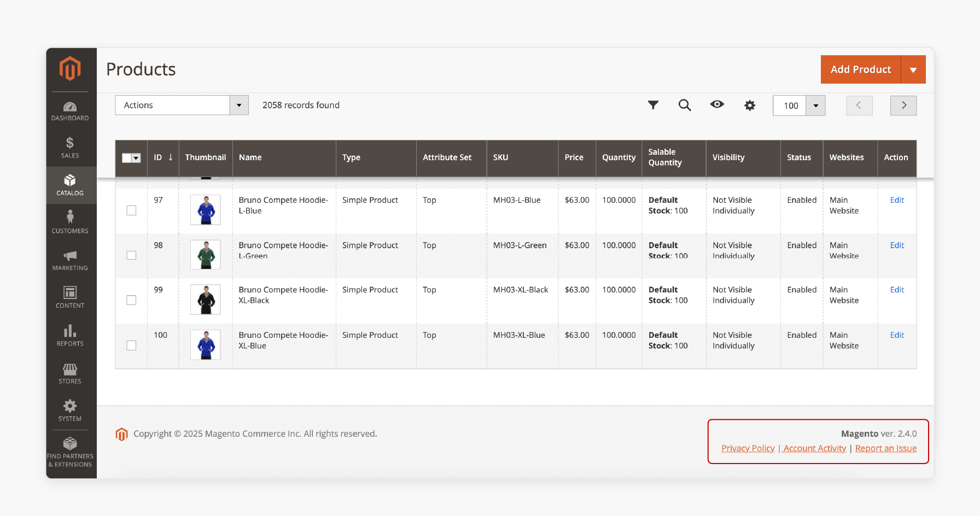980x516 pixels.
Task: Sort by the Status column header
Action: [802, 157]
